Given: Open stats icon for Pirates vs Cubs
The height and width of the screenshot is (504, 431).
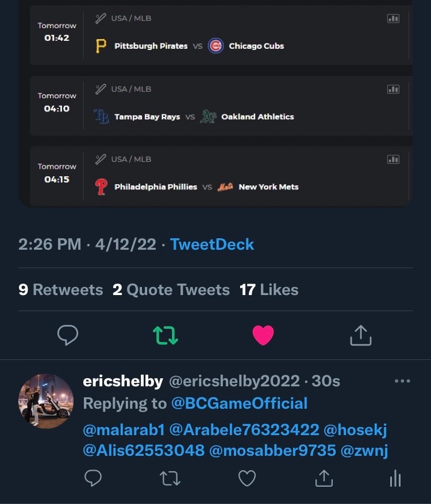Looking at the screenshot, I should pyautogui.click(x=393, y=19).
